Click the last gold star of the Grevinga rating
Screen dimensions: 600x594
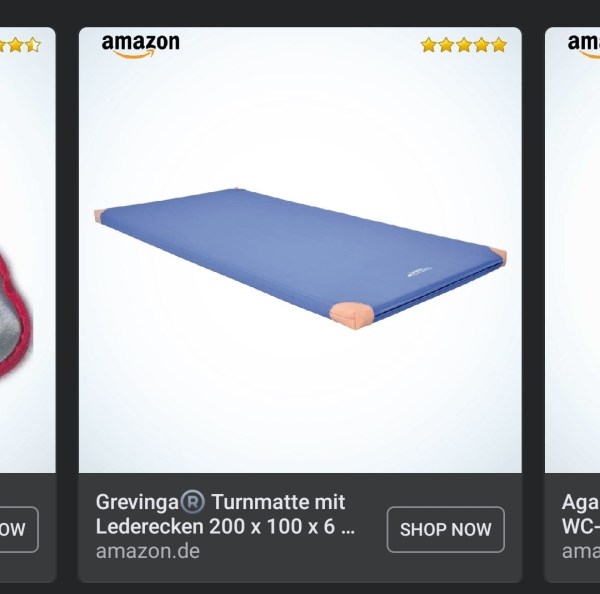[x=499, y=45]
